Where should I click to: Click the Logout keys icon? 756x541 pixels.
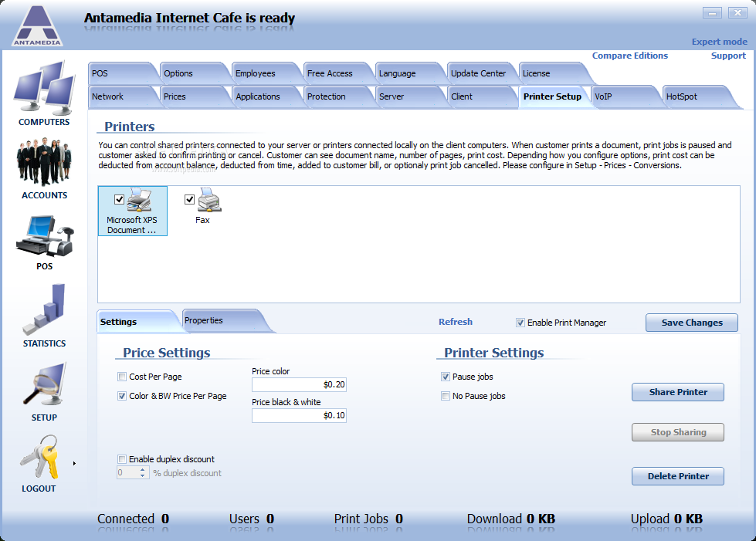(x=39, y=458)
